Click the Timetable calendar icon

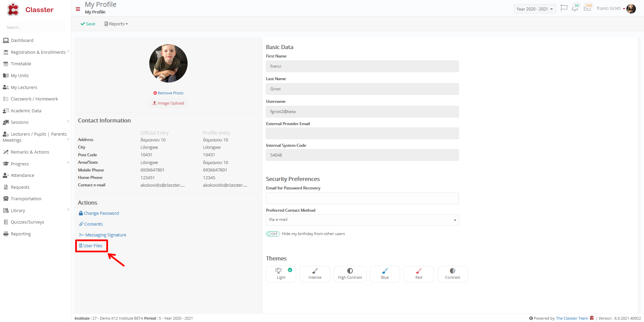[6, 64]
